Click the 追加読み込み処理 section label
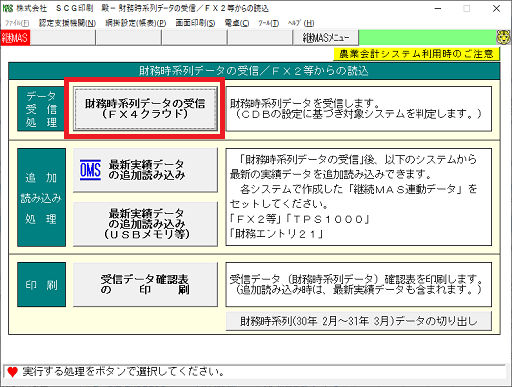 tap(41, 198)
